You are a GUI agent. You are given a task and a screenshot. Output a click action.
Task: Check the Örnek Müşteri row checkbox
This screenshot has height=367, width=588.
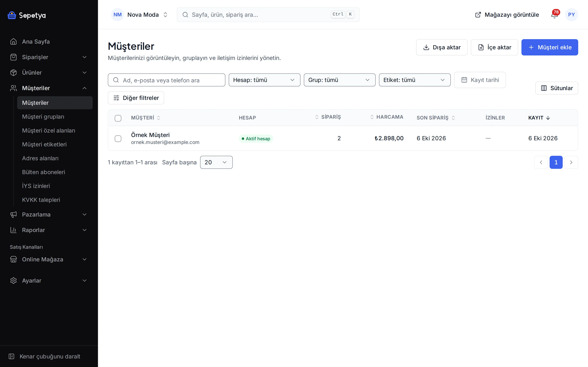tap(118, 139)
